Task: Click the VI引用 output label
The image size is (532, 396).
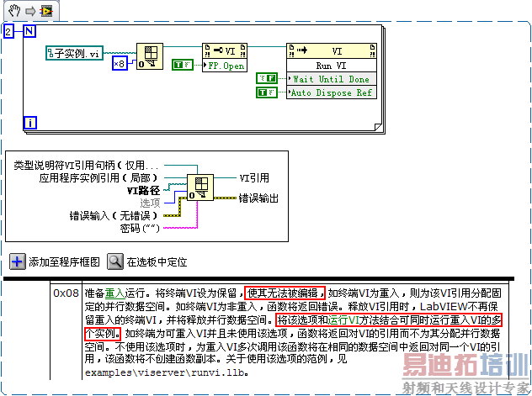Action: [254, 178]
